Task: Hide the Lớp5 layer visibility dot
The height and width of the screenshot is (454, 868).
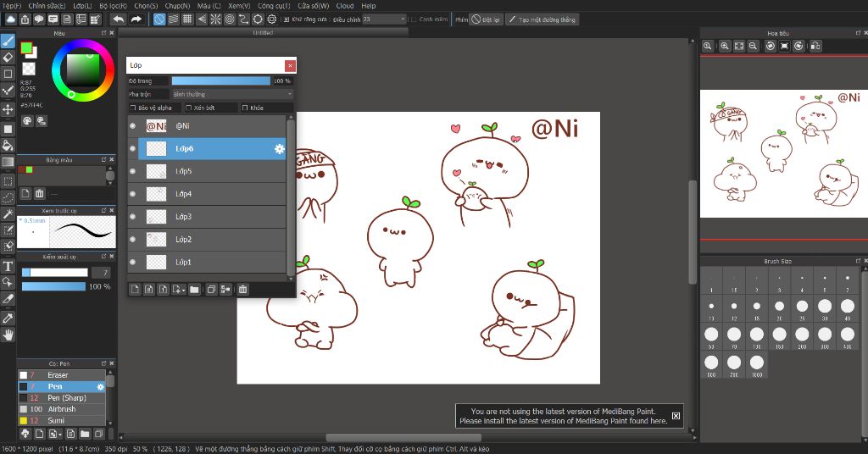Action: click(133, 171)
